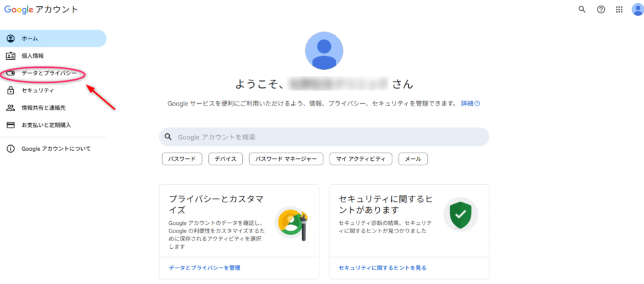Click the デバイス chip button
This screenshot has width=644, height=284.
pos(226,159)
